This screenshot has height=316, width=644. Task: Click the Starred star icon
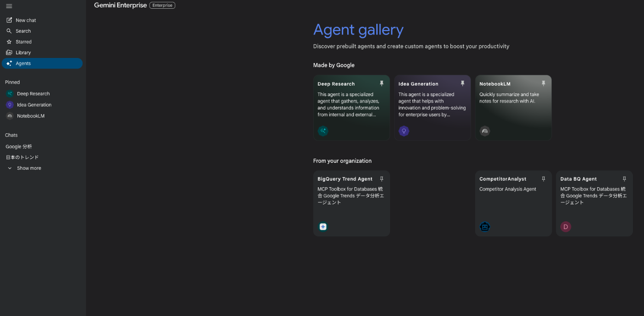9,42
